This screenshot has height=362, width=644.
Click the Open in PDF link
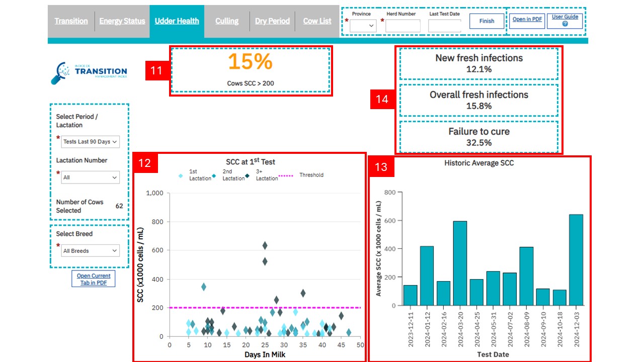[x=527, y=20]
